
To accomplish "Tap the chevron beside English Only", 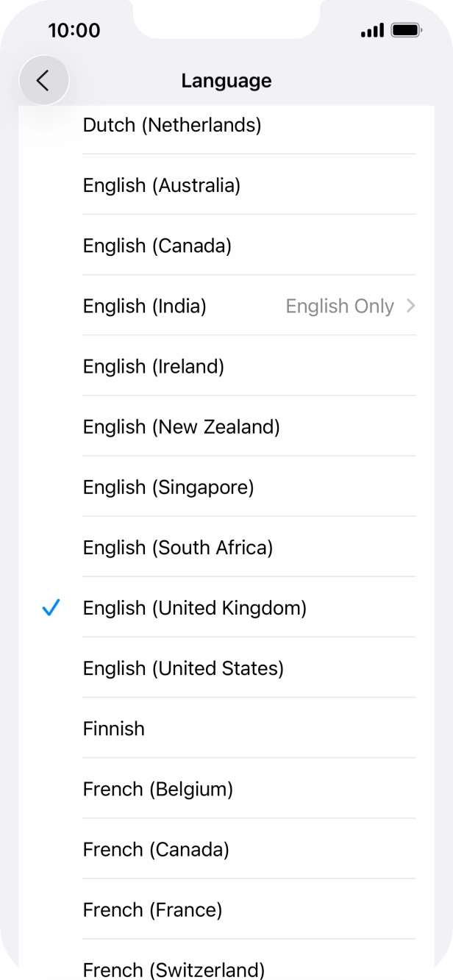I will point(410,306).
